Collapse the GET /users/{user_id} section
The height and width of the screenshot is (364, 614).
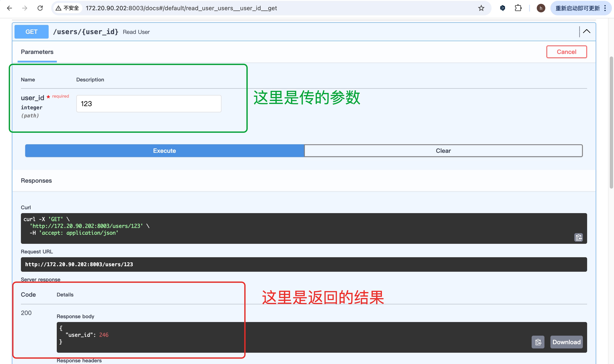tap(586, 31)
